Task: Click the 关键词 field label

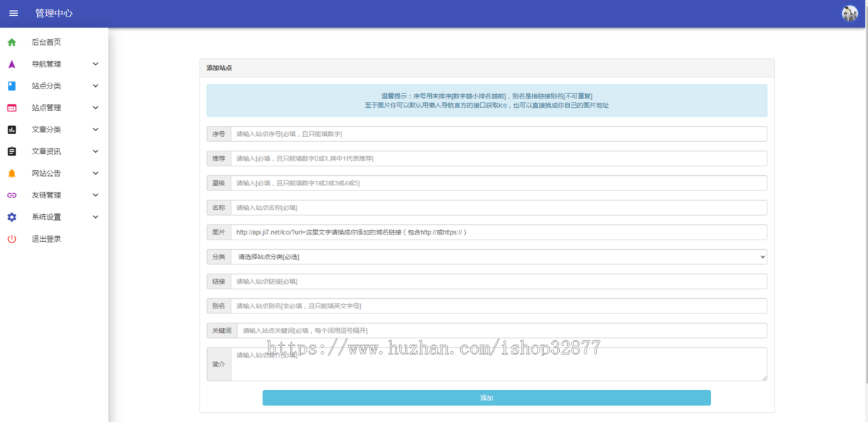Action: 222,331
